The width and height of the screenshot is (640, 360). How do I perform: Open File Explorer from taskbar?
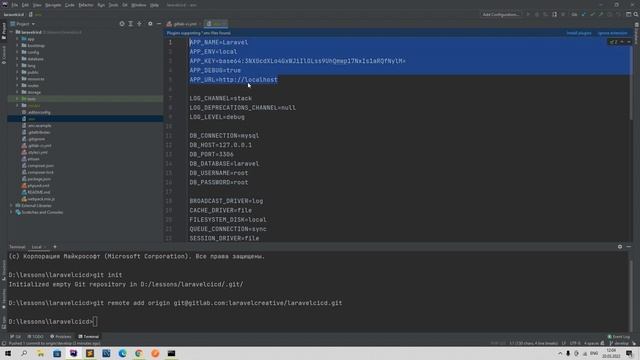point(40,353)
